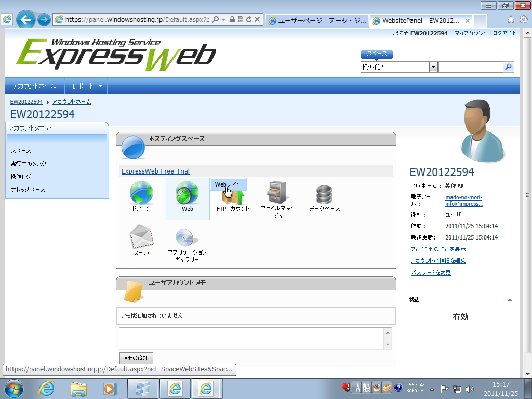Viewport: 532px width, 399px height.
Task: Click the マイアカウント link
Action: [x=471, y=33]
